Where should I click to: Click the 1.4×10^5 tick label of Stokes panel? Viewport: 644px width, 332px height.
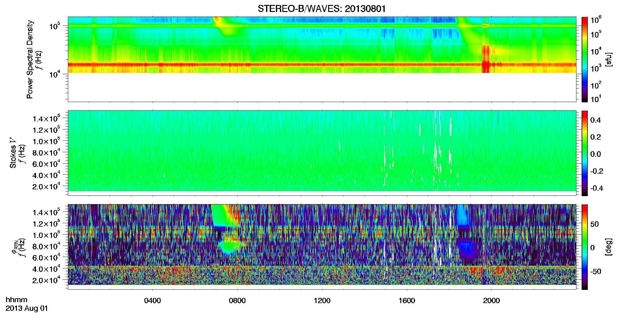pyautogui.click(x=46, y=119)
